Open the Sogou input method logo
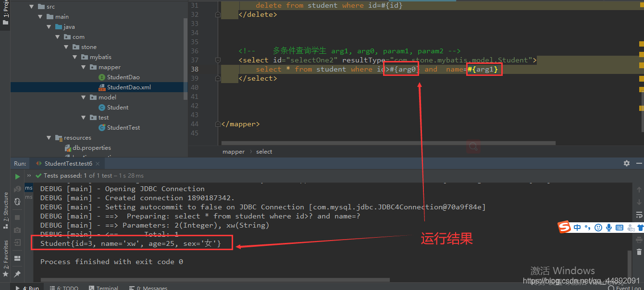The width and height of the screenshot is (644, 290). 564,228
